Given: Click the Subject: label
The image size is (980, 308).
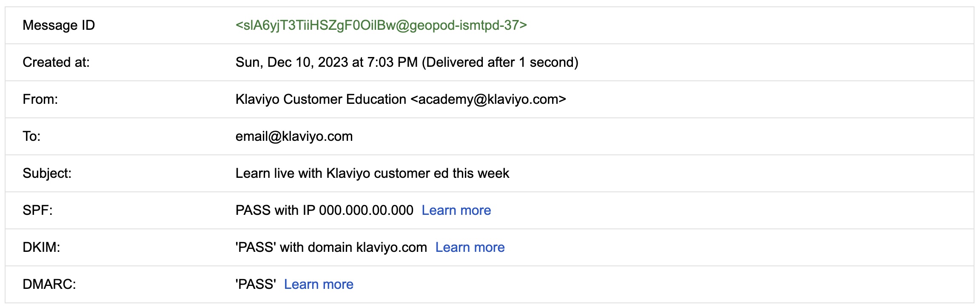Looking at the screenshot, I should pos(47,174).
